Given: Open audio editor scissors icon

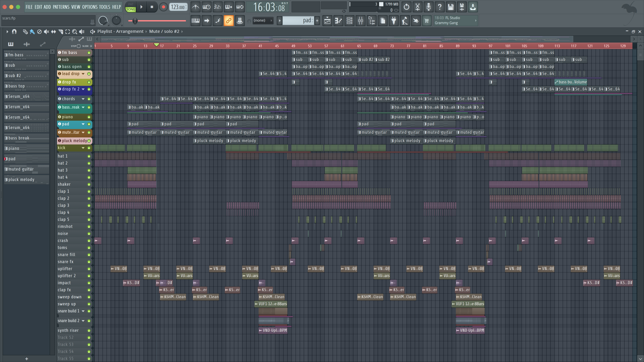Looking at the screenshot, I should [x=417, y=7].
